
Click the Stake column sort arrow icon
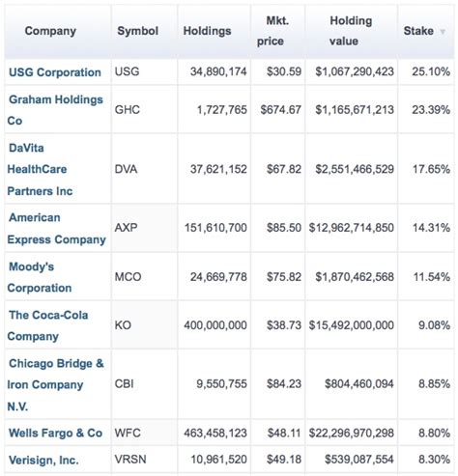[443, 32]
